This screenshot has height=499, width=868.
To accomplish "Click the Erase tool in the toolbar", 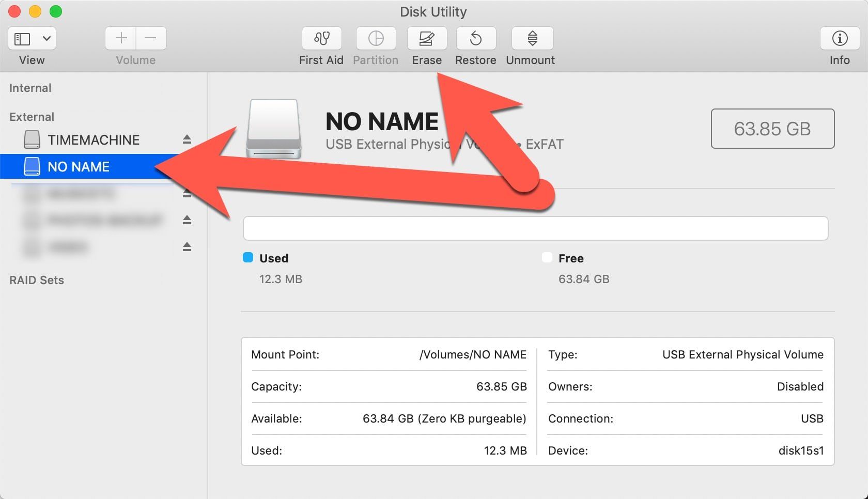I will click(x=427, y=38).
